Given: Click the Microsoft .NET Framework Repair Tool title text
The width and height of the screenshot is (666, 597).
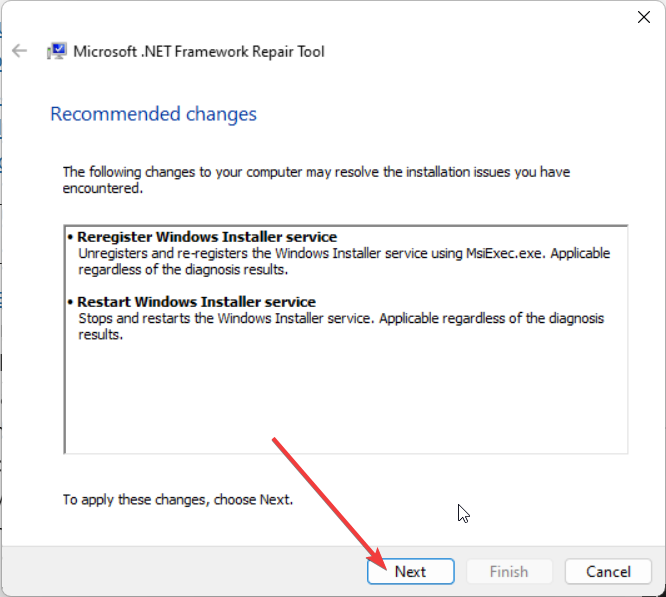Looking at the screenshot, I should point(199,51).
